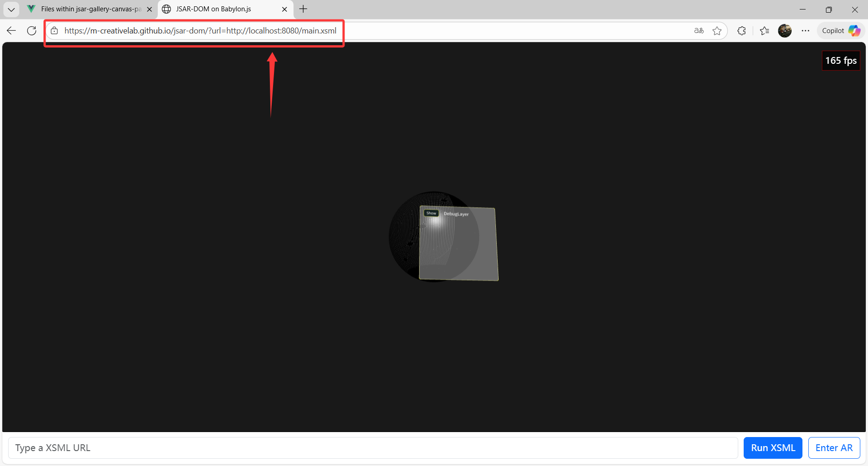Go back to the previous page
Image resolution: width=868 pixels, height=466 pixels.
pos(11,31)
